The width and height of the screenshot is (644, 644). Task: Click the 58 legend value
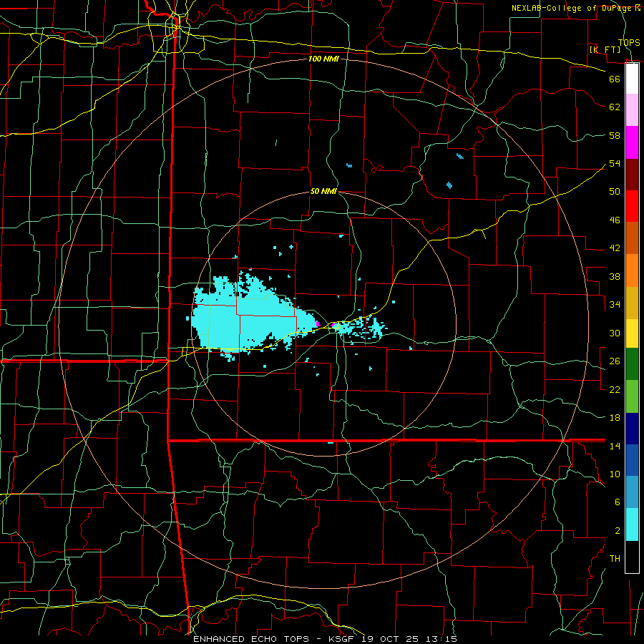[615, 135]
